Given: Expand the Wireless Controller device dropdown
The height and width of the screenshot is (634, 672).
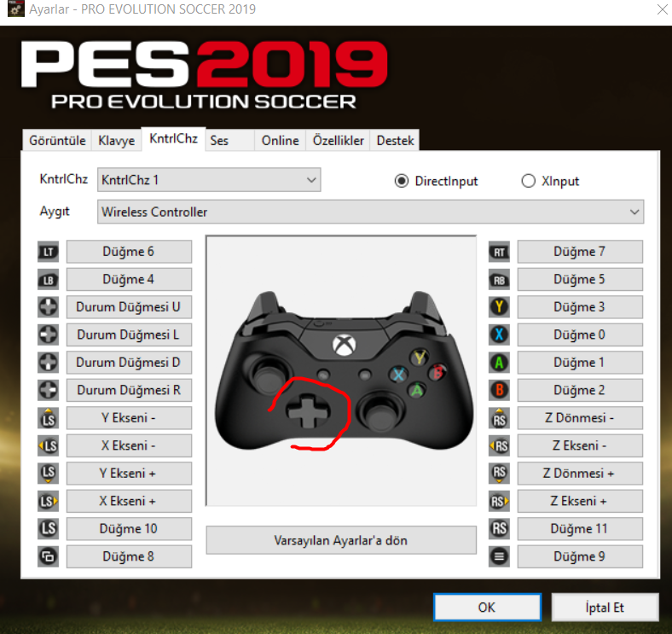Looking at the screenshot, I should (370, 212).
